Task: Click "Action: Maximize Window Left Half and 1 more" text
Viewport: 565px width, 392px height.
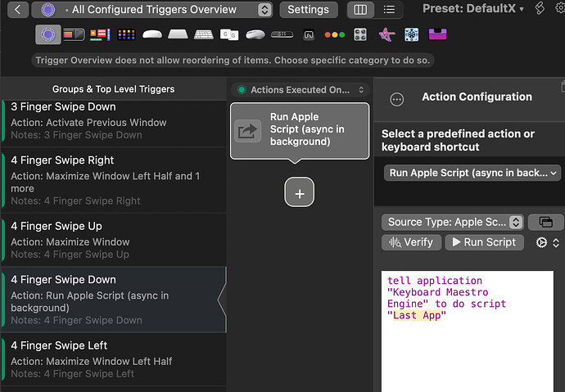Action: coord(105,182)
